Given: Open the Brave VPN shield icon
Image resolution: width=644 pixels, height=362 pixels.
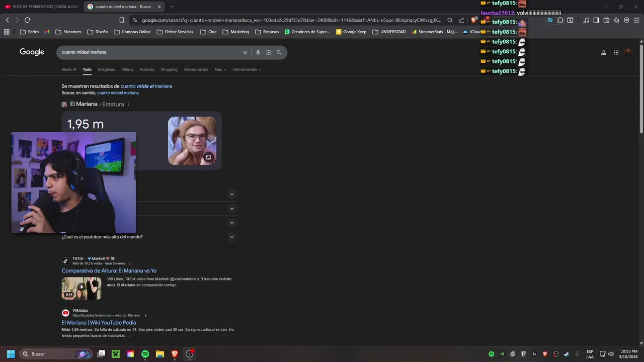Looking at the screenshot, I should point(626,20).
